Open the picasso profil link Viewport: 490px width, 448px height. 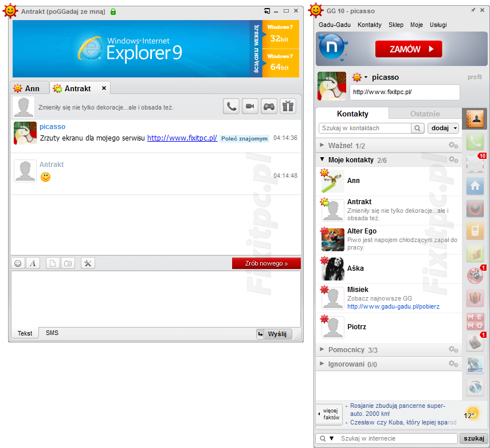click(x=475, y=77)
